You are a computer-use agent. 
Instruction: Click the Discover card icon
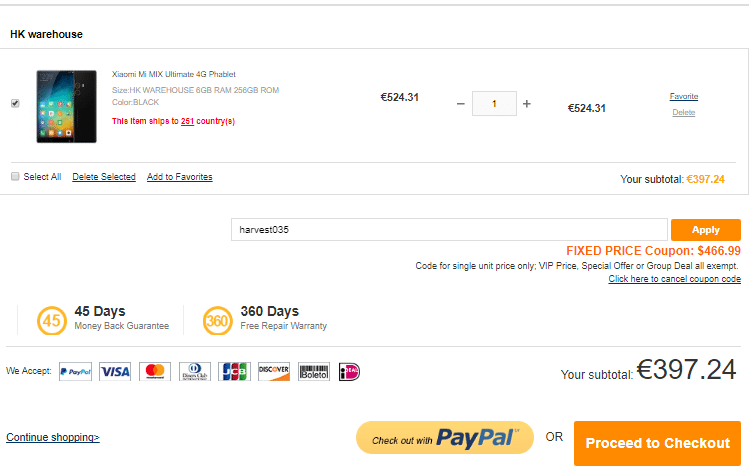click(273, 372)
